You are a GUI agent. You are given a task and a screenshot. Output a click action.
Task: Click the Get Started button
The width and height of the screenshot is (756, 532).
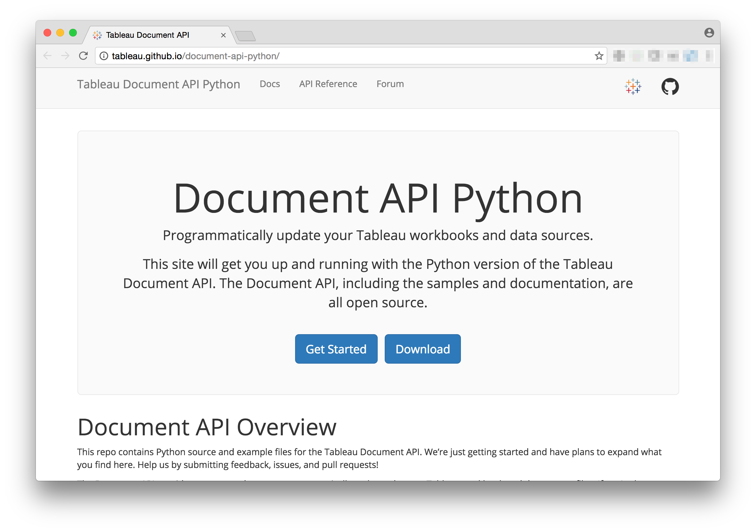tap(336, 349)
